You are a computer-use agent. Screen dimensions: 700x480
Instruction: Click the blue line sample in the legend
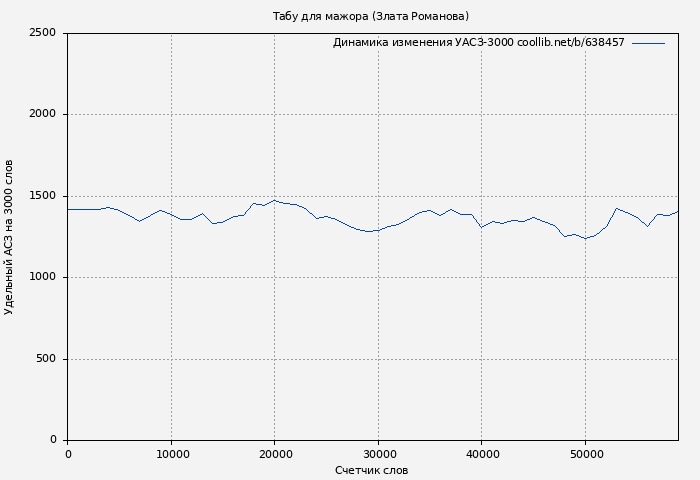[648, 43]
